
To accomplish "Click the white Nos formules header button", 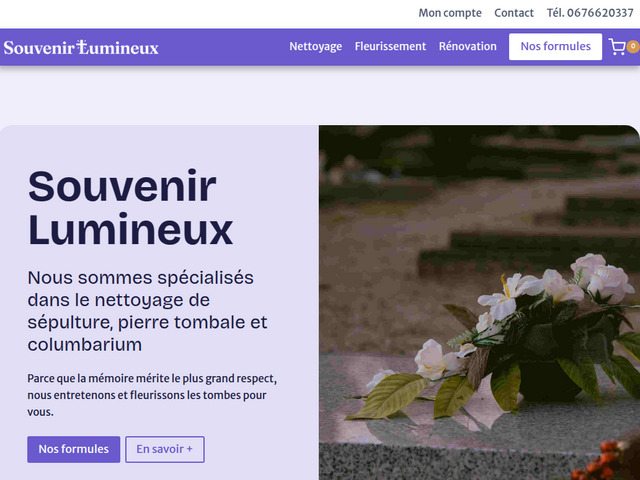I will pyautogui.click(x=555, y=47).
